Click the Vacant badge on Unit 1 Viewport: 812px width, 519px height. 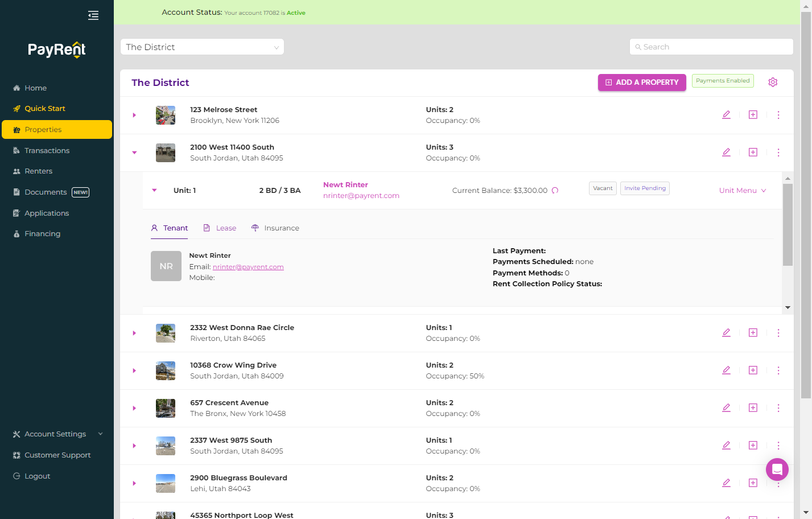pyautogui.click(x=603, y=188)
